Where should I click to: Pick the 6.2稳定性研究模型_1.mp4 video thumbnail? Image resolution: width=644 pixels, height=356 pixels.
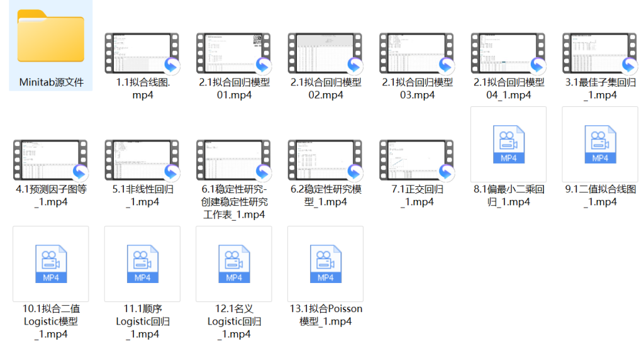(325, 160)
